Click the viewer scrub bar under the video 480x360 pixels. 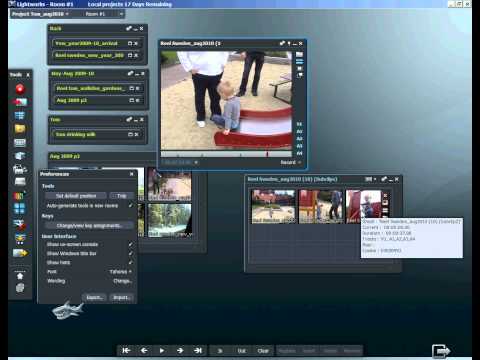point(226,154)
